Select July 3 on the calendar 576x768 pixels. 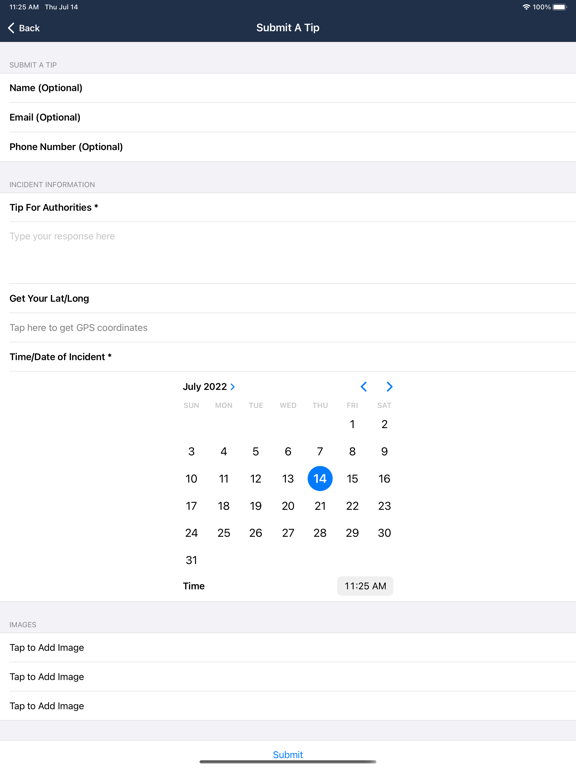192,452
